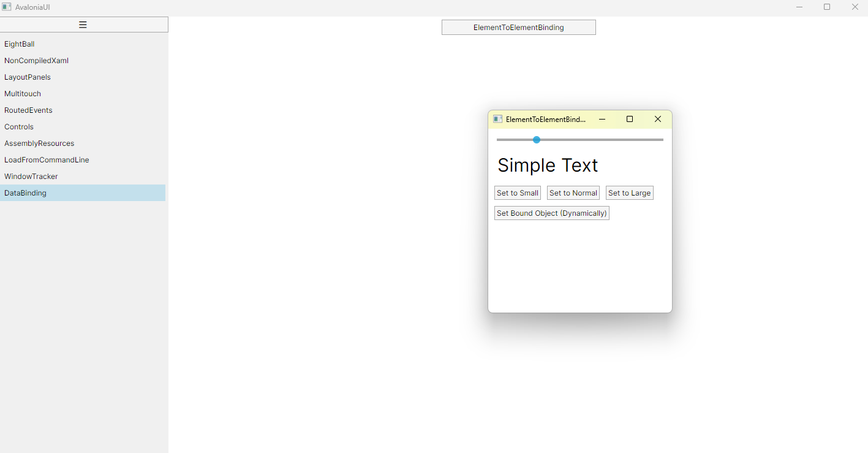The image size is (868, 453).
Task: Click the Set to Normal button
Action: (x=573, y=193)
